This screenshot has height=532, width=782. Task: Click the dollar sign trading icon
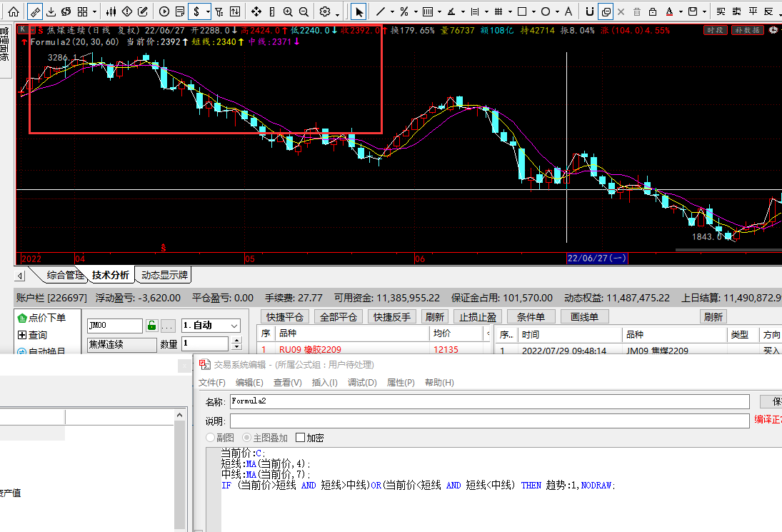(x=196, y=11)
